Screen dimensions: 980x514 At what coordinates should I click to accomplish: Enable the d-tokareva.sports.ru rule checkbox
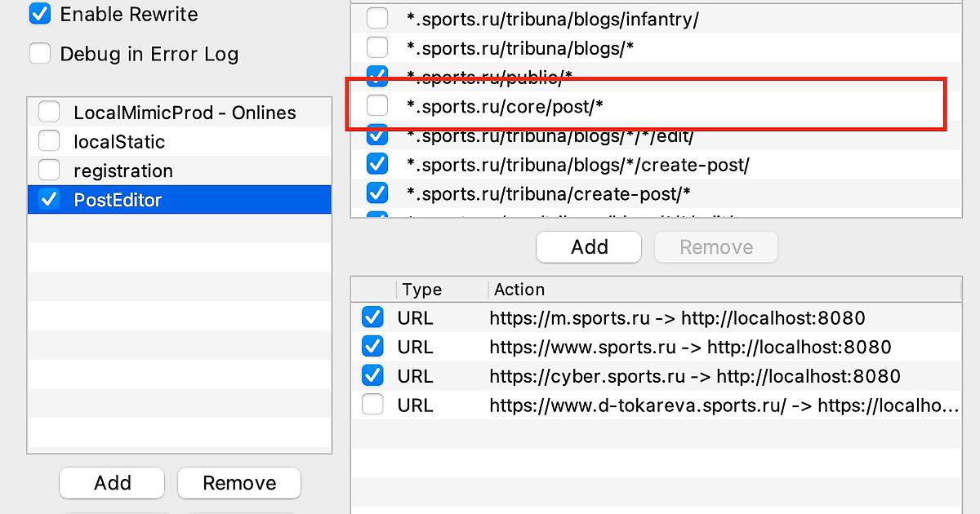pos(372,405)
